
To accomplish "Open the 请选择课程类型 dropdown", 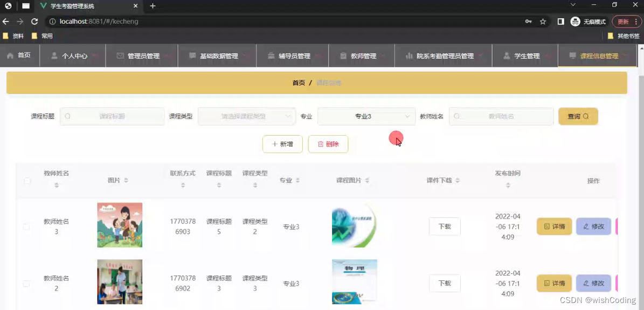I will tap(247, 116).
